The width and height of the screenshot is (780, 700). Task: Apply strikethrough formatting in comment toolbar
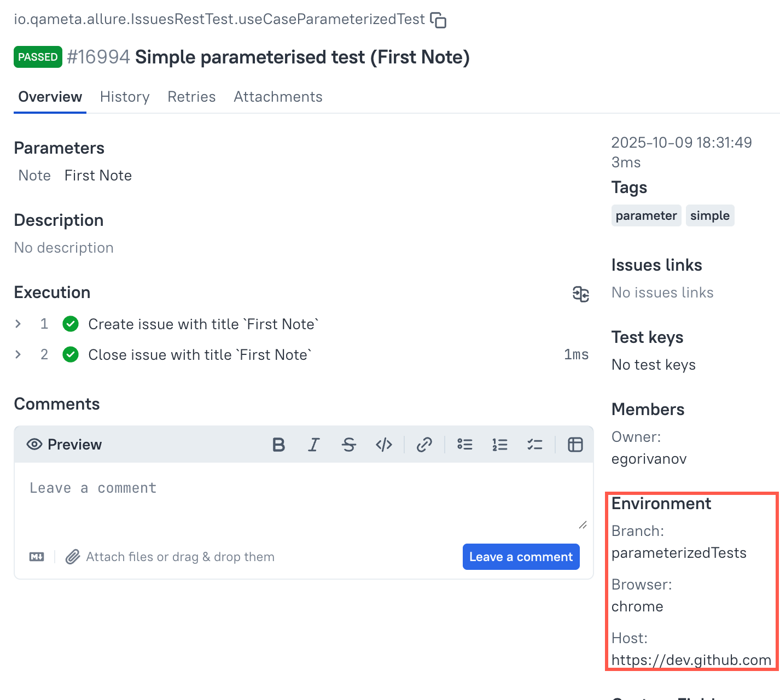349,445
